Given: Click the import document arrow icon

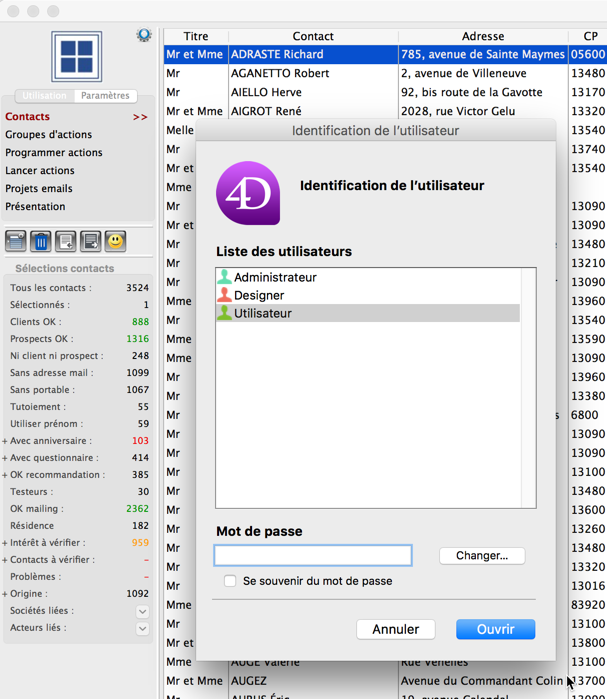Looking at the screenshot, I should [66, 241].
